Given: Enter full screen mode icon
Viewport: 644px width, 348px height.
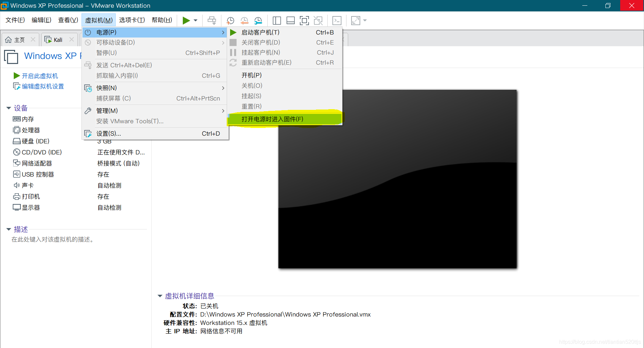Looking at the screenshot, I should point(304,20).
